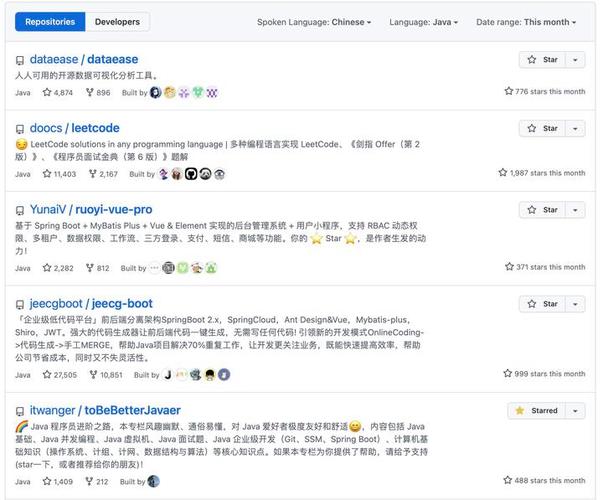Click Java language label on jeecg-boot row
Image resolution: width=603 pixels, height=500 pixels.
23,375
